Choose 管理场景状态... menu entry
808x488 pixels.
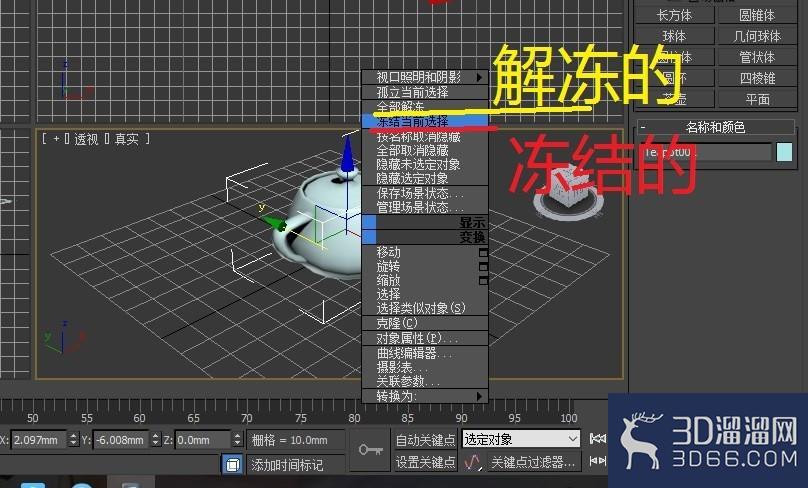[425, 207]
